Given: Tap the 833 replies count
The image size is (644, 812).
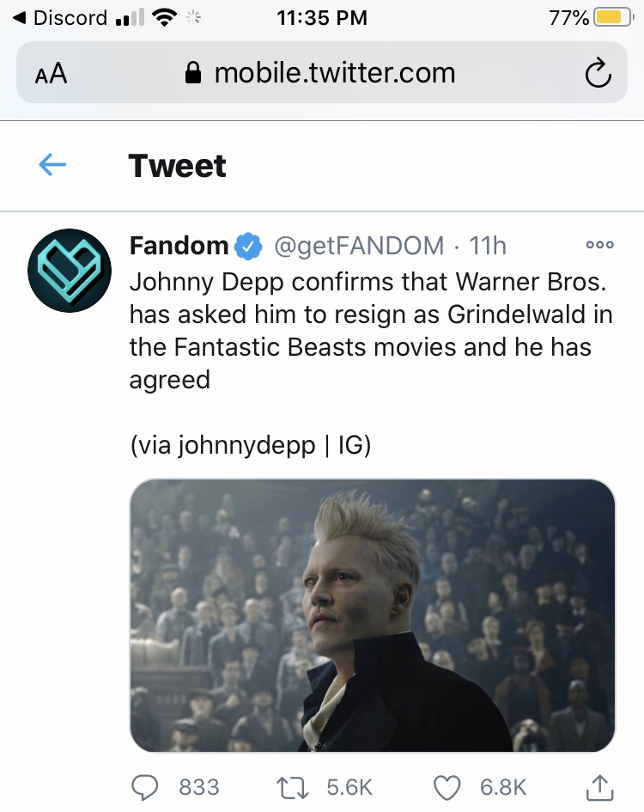Looking at the screenshot, I should [x=199, y=787].
